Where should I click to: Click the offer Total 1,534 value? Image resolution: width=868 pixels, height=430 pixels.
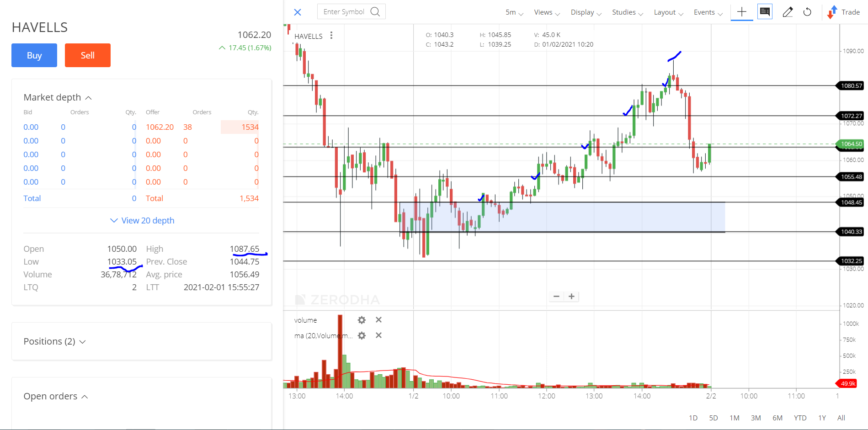click(249, 198)
